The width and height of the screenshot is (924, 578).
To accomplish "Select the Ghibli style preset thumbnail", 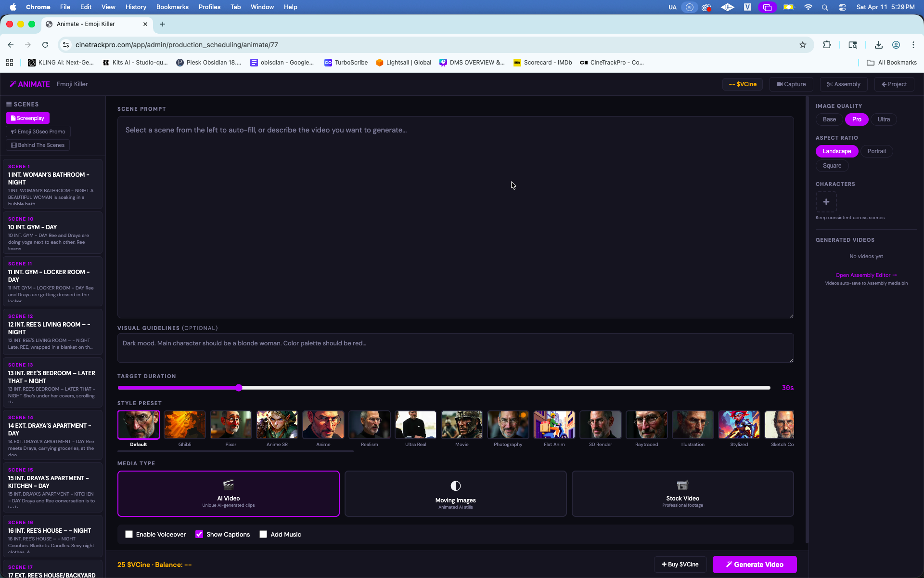I will pyautogui.click(x=184, y=425).
